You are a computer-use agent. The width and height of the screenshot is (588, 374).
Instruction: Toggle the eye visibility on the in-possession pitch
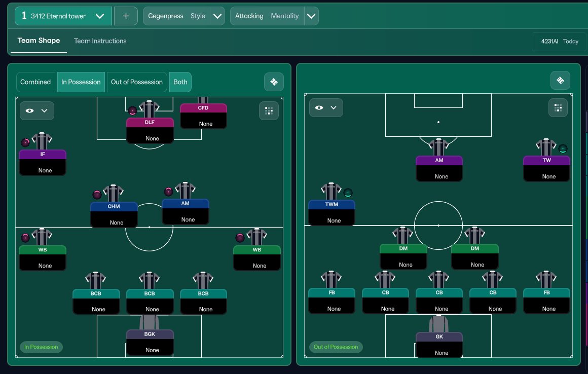click(29, 110)
